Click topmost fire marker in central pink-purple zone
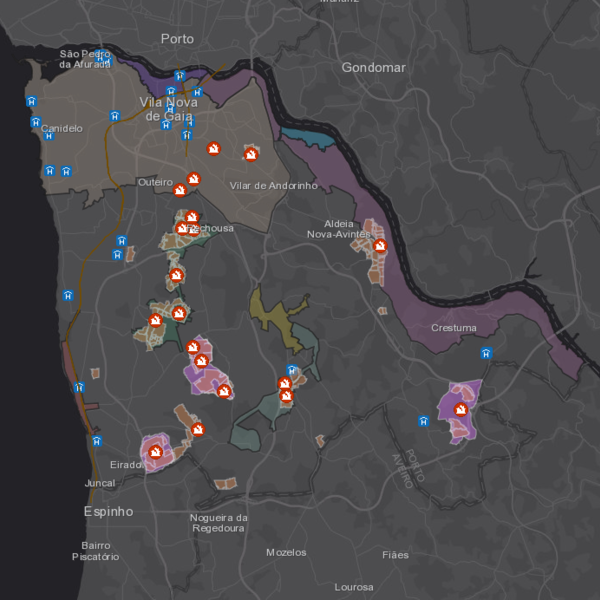This screenshot has width=600, height=600. point(193,347)
